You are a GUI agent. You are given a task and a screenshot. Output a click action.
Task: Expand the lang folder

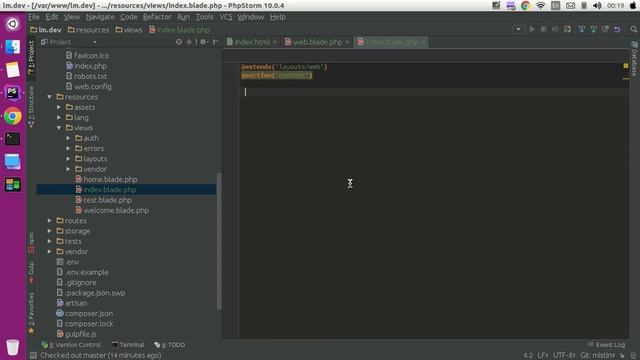[59, 118]
